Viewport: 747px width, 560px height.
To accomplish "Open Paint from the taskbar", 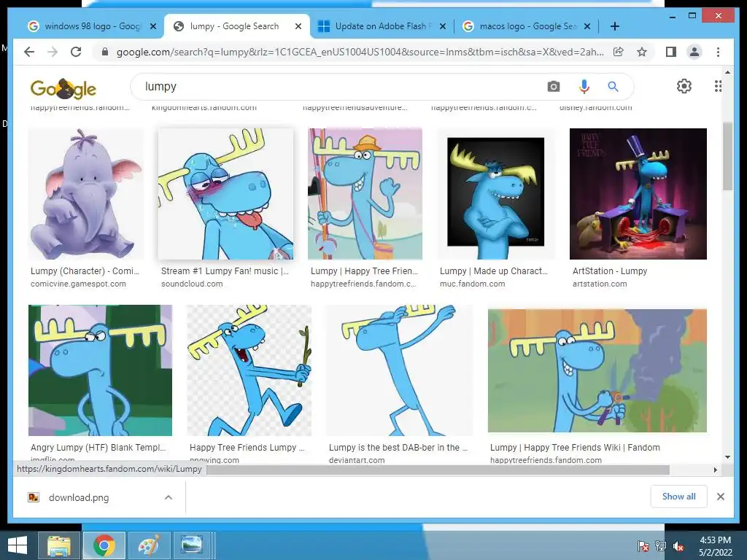I will [149, 545].
